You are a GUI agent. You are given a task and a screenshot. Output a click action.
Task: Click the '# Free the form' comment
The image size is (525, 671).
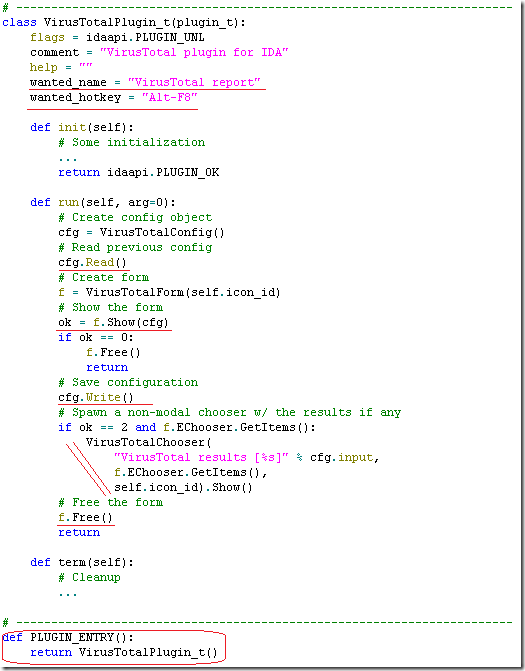click(111, 502)
